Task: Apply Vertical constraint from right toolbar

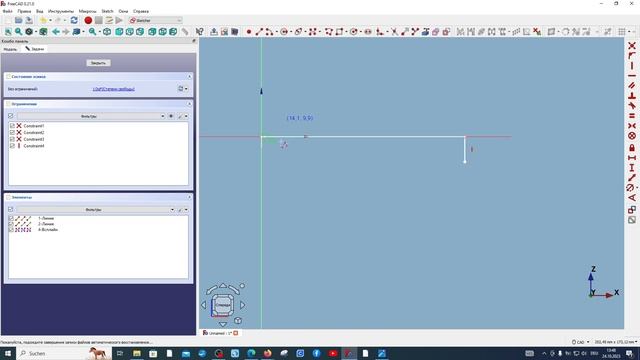Action: coord(632,66)
